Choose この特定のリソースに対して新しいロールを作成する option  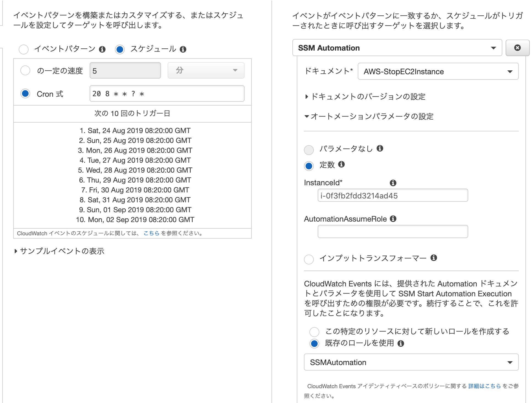click(314, 332)
